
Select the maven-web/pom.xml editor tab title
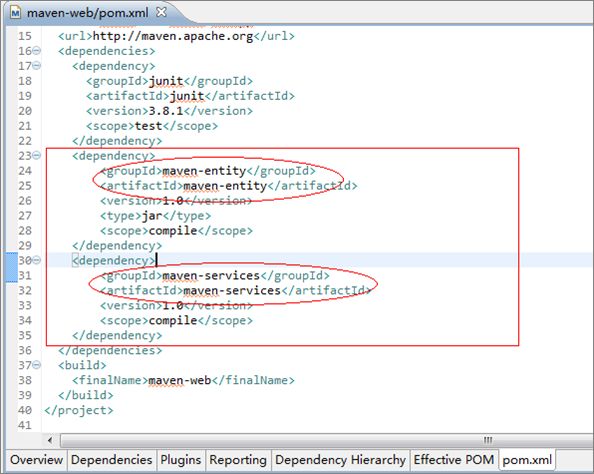88,13
